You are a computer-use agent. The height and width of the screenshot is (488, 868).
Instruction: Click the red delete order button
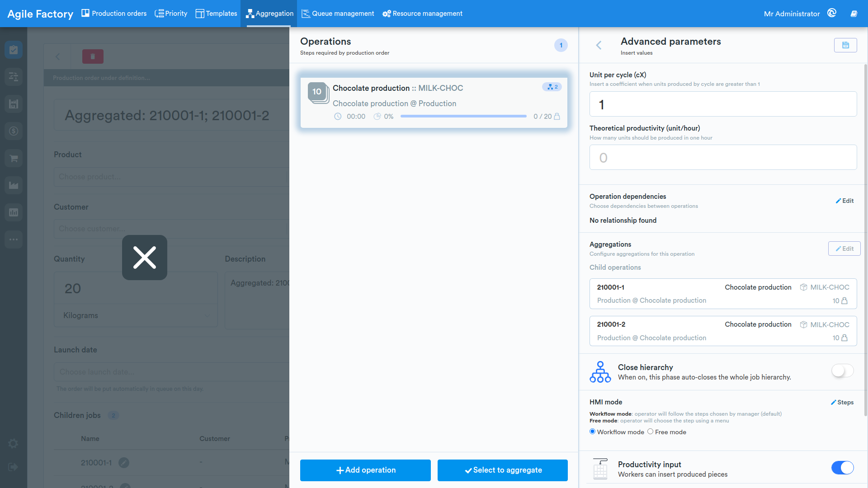pos(93,56)
